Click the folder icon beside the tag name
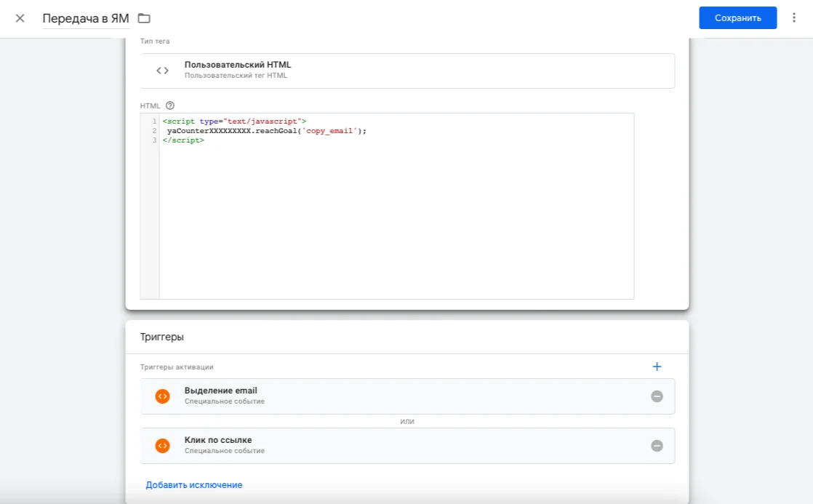 [144, 18]
